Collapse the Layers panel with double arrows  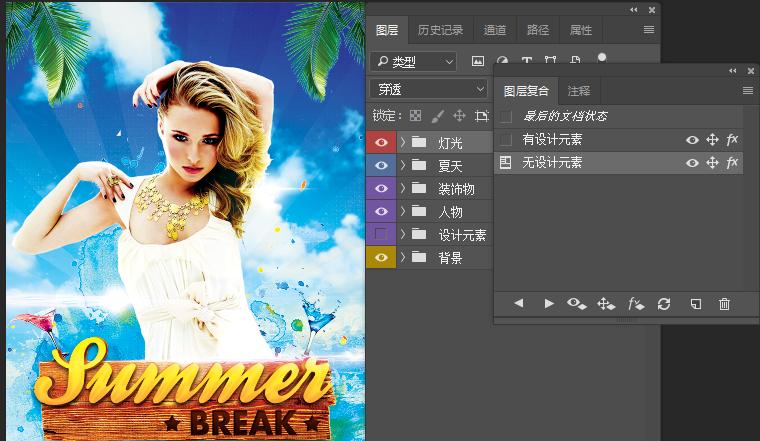[633, 10]
